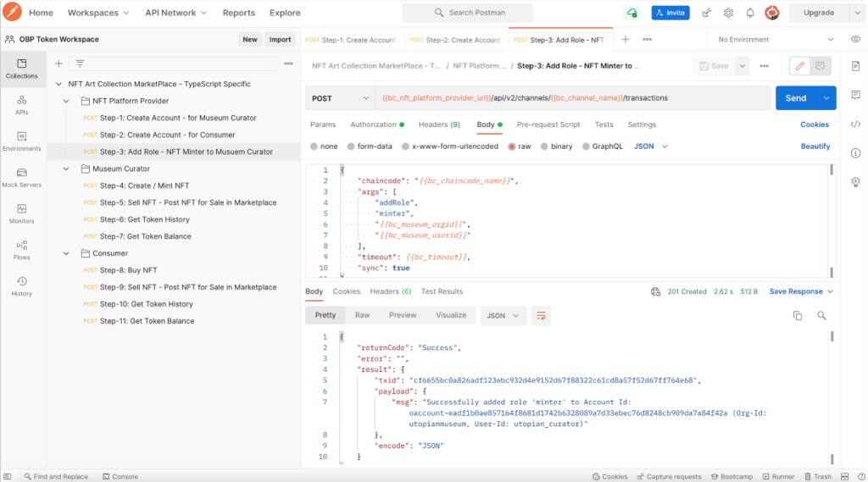Image resolution: width=868 pixels, height=482 pixels.
Task: Search the response with magnifier icon
Action: click(821, 315)
